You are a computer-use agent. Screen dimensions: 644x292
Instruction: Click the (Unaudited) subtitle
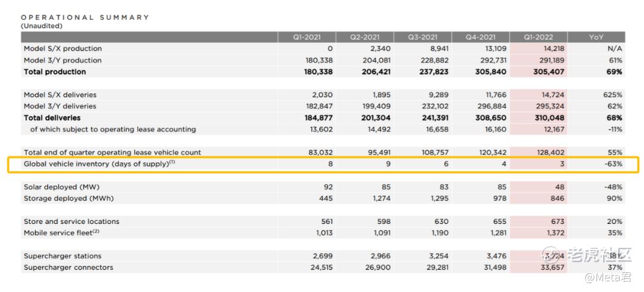coord(42,26)
